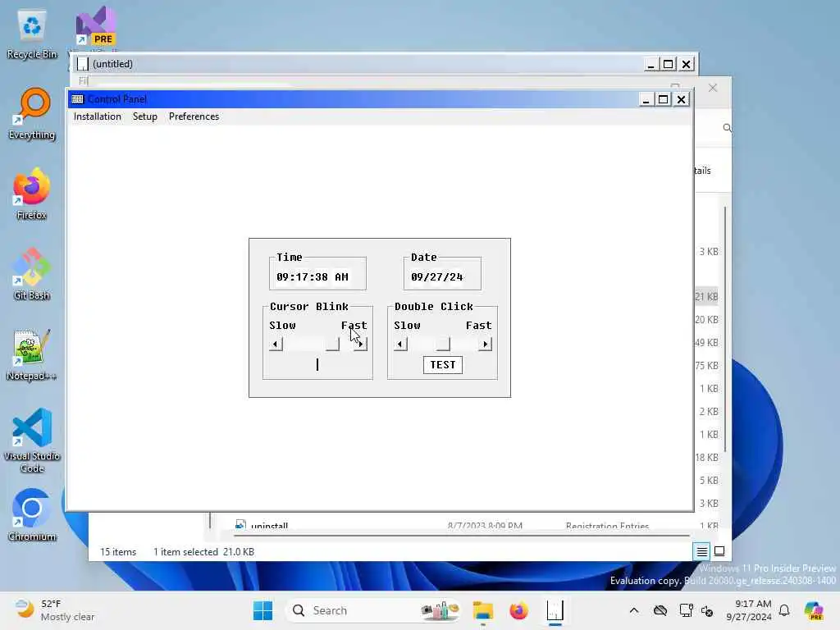The height and width of the screenshot is (630, 840).
Task: Select the Firefox desktop shortcut
Action: (32, 195)
